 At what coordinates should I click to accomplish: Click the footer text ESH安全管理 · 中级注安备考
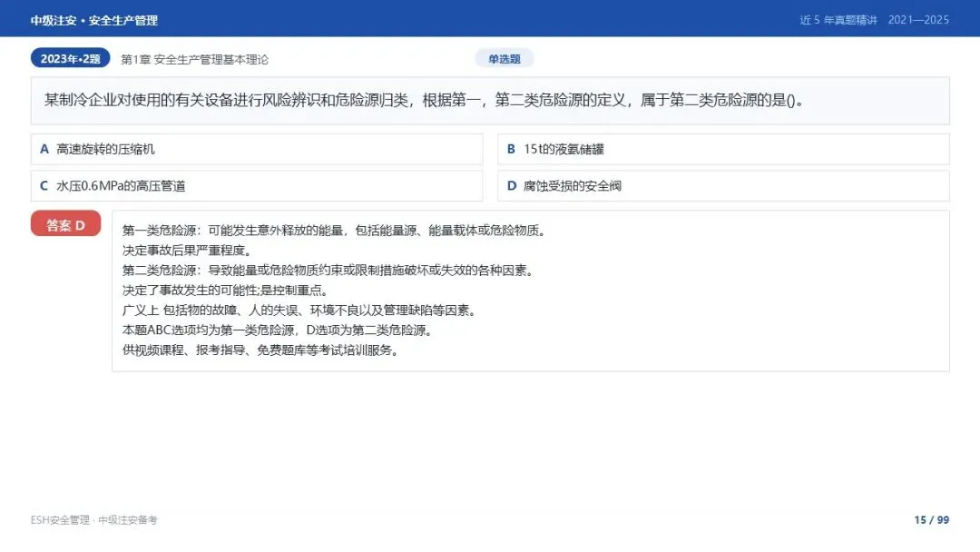click(x=93, y=520)
